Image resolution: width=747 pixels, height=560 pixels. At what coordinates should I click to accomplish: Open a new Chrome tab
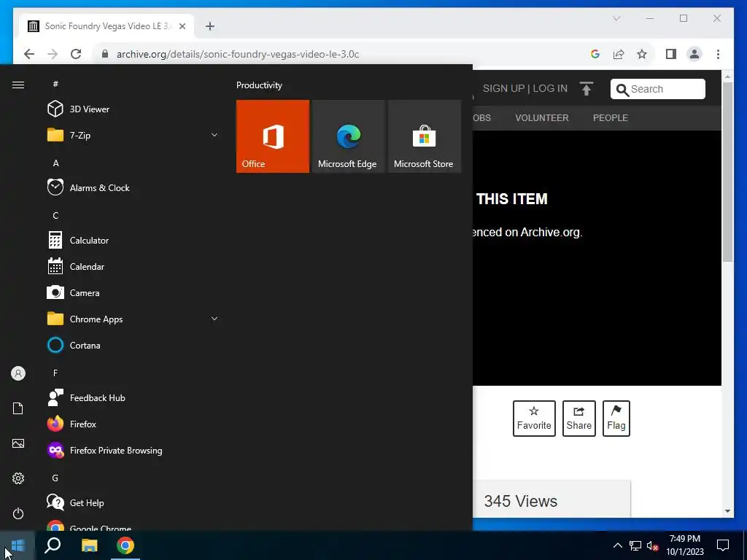coord(210,26)
